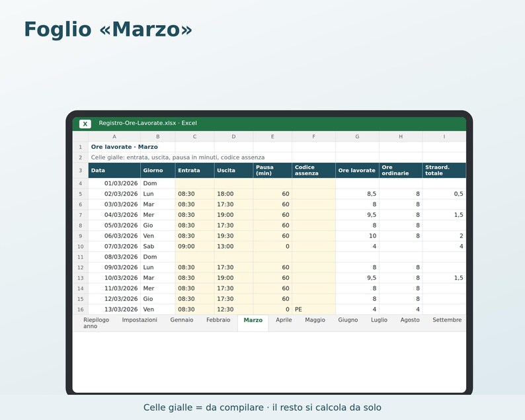
Task: Select column C header
Action: (194, 137)
